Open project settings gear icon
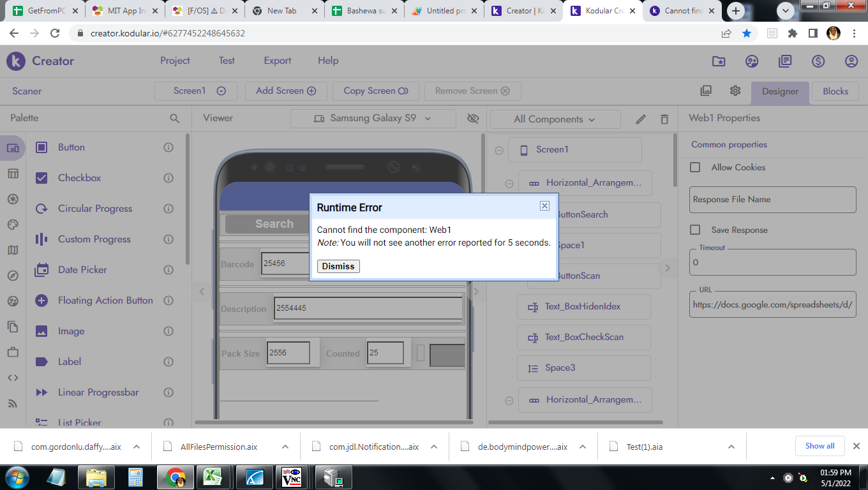Viewport: 868px width, 490px height. [735, 91]
